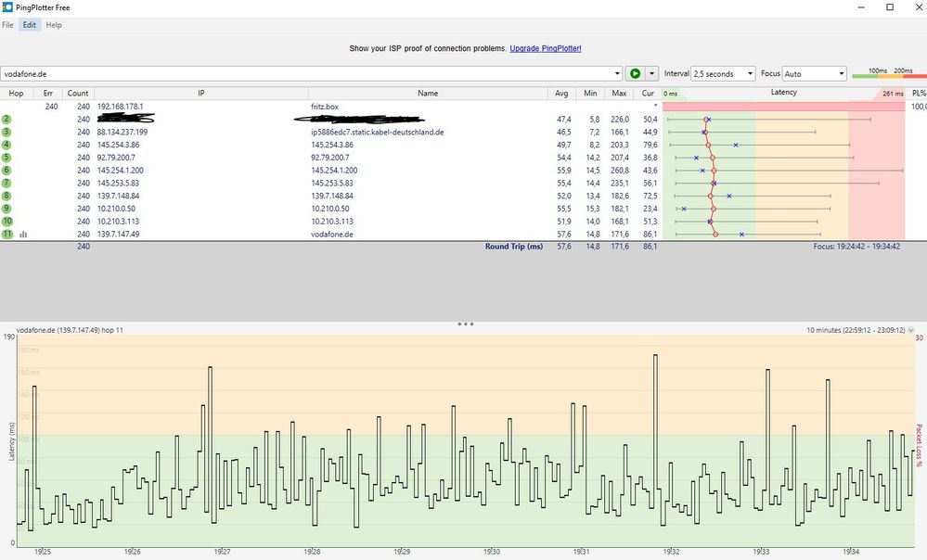This screenshot has height=560, width=927.
Task: Select IP cell 92.79.200.7
Action: click(116, 158)
